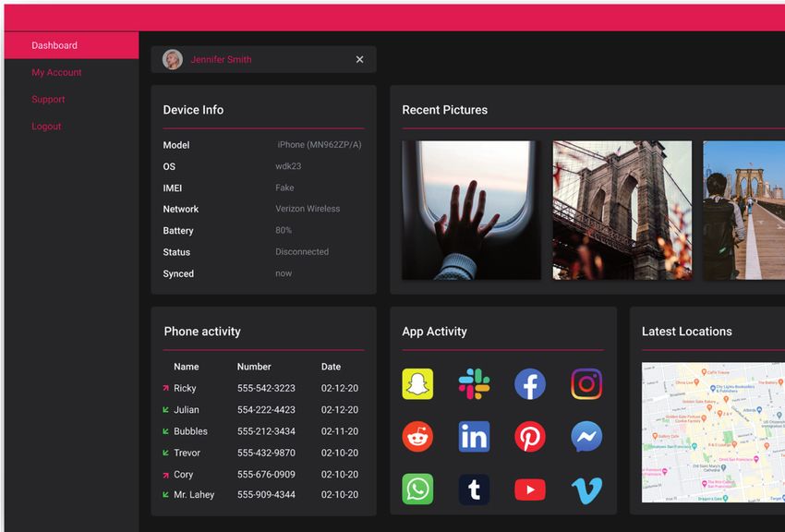The image size is (785, 532).
Task: Click the OS value wdk23
Action: click(288, 166)
